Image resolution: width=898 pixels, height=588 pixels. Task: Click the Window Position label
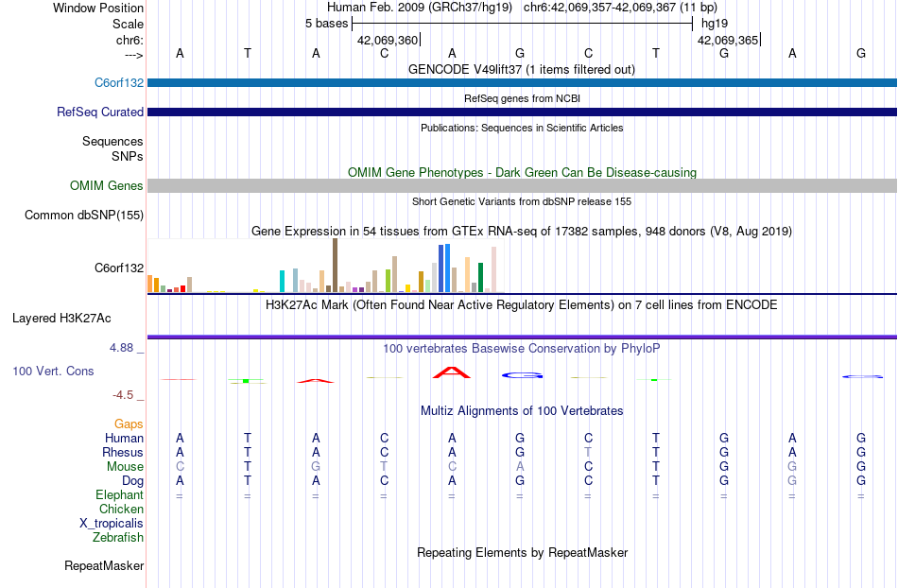98,8
